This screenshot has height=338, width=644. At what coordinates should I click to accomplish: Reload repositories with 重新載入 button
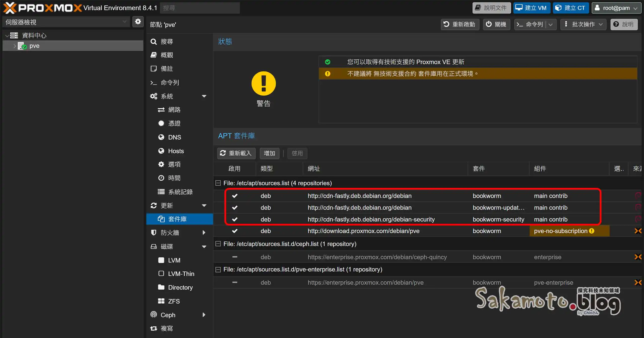[236, 153]
